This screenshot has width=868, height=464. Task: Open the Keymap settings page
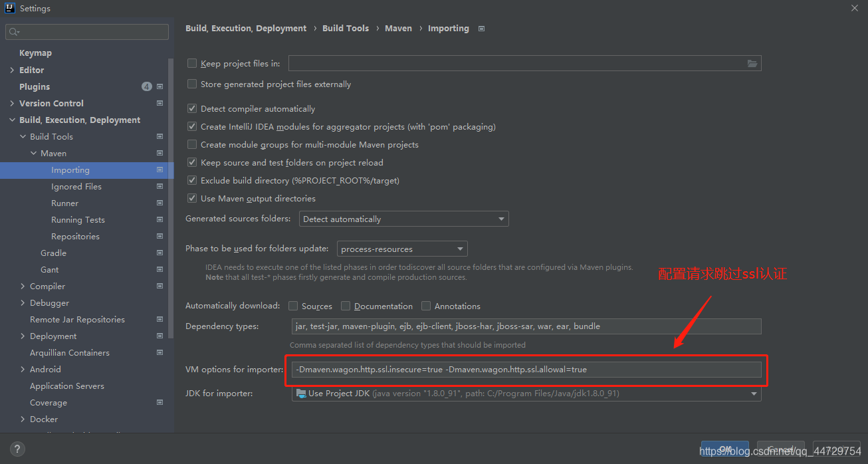pyautogui.click(x=35, y=53)
